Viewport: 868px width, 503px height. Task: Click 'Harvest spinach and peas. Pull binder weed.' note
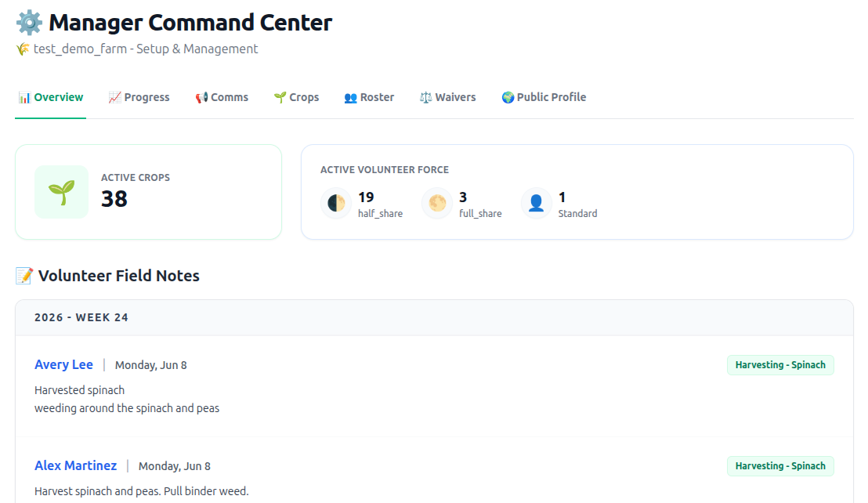pos(141,491)
